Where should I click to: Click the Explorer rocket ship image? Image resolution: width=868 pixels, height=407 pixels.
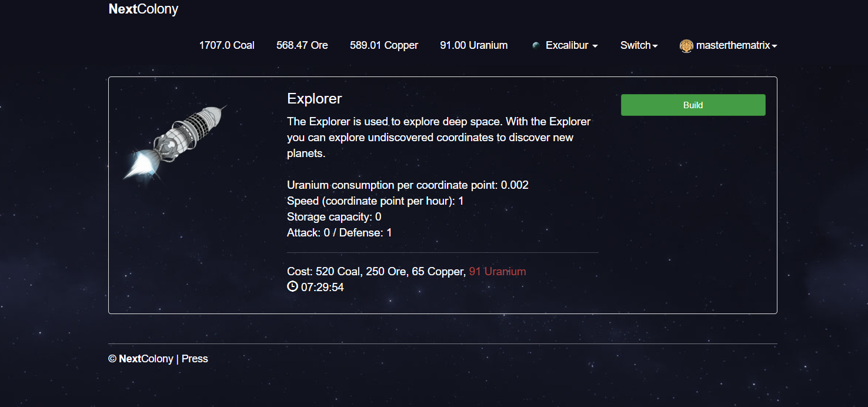(175, 142)
